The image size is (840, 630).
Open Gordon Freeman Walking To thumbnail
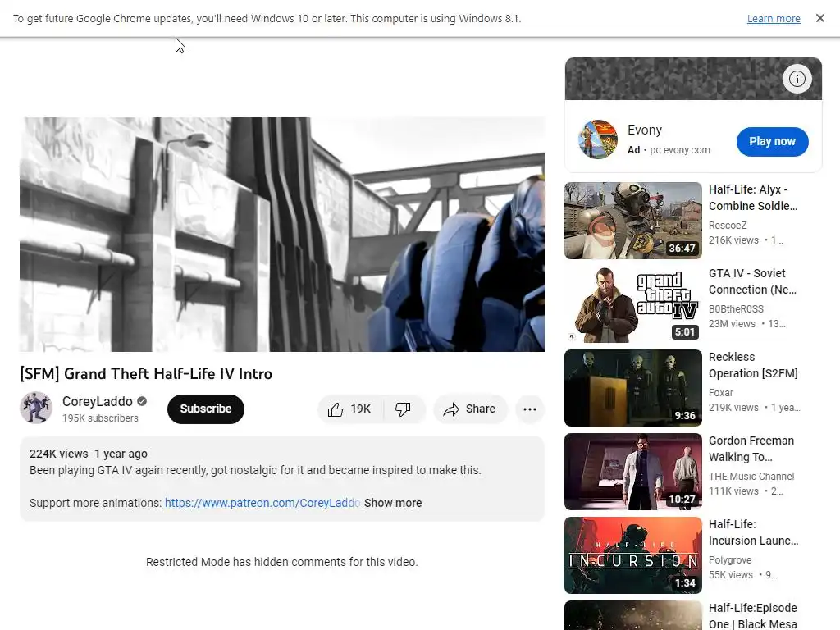[633, 472]
